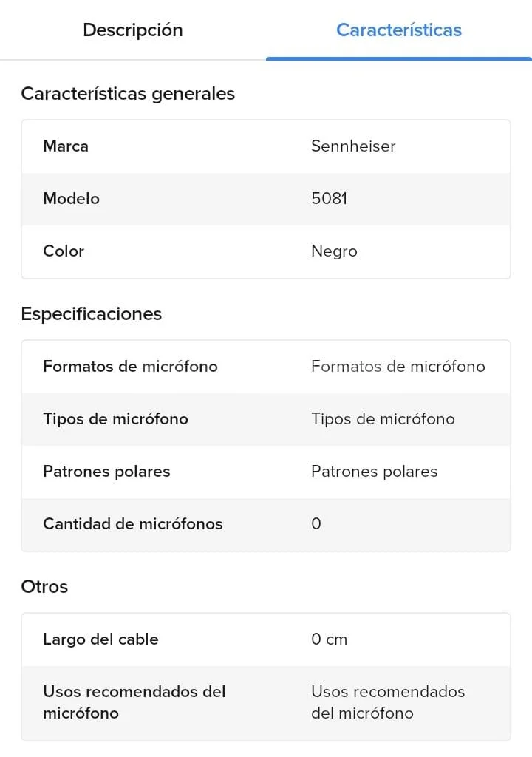Click the Otros section heading

[44, 587]
